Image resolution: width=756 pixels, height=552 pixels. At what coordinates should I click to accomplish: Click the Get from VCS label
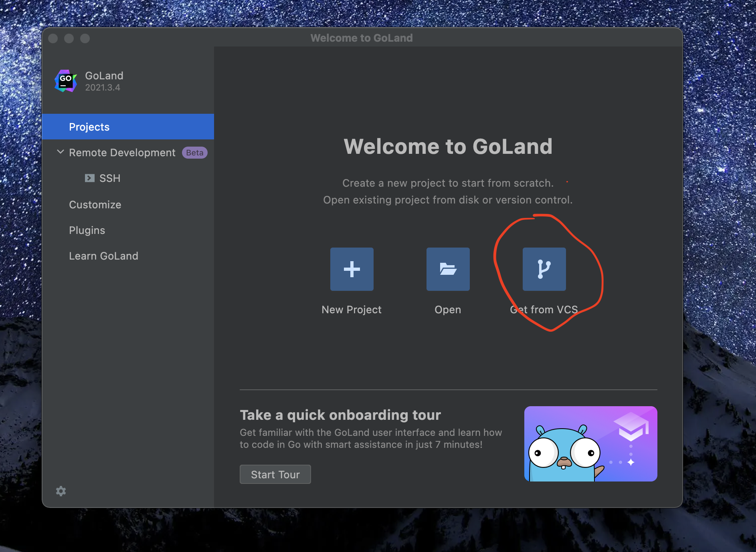(544, 310)
